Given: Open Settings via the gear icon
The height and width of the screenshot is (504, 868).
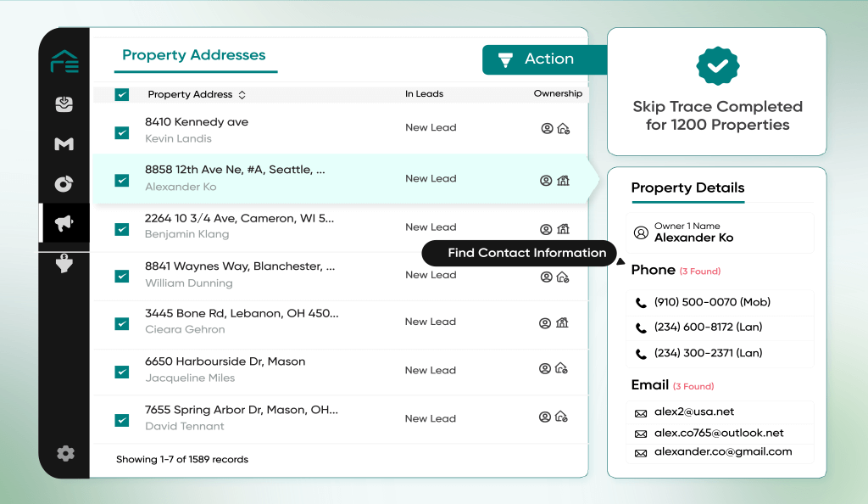Looking at the screenshot, I should [x=64, y=454].
